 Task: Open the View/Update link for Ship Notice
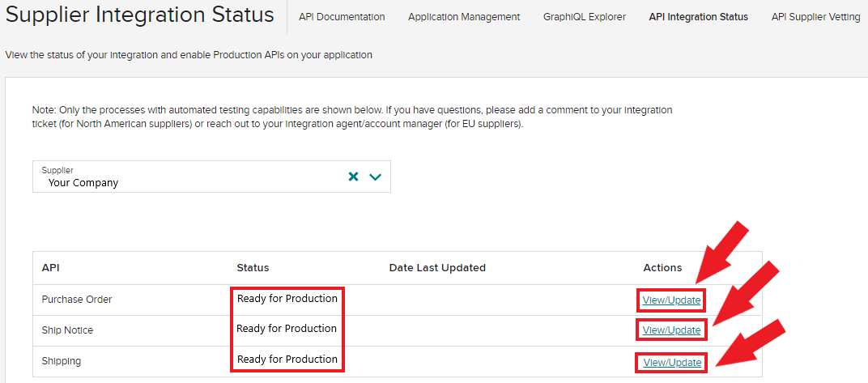tap(671, 330)
